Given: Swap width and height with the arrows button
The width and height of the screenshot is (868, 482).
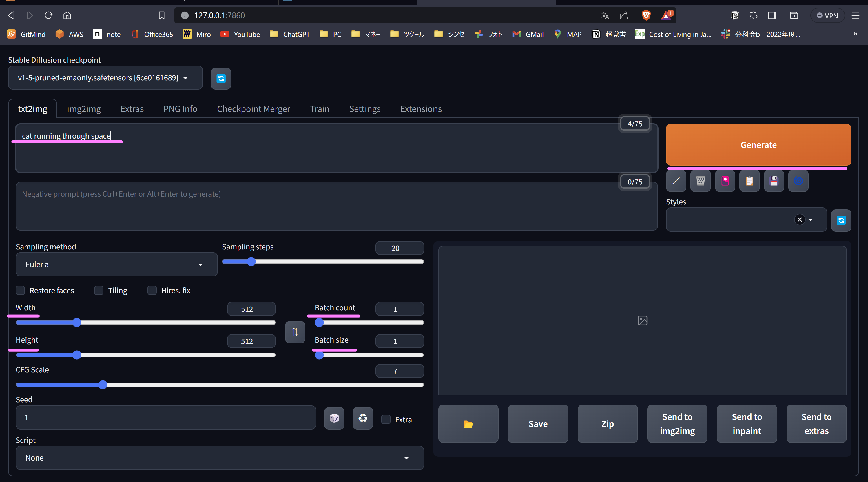Looking at the screenshot, I should [295, 332].
